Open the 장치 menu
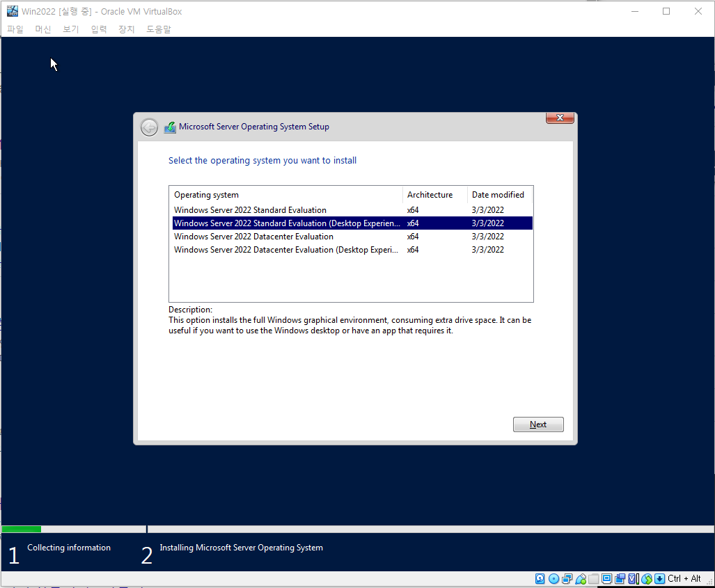 [x=126, y=29]
